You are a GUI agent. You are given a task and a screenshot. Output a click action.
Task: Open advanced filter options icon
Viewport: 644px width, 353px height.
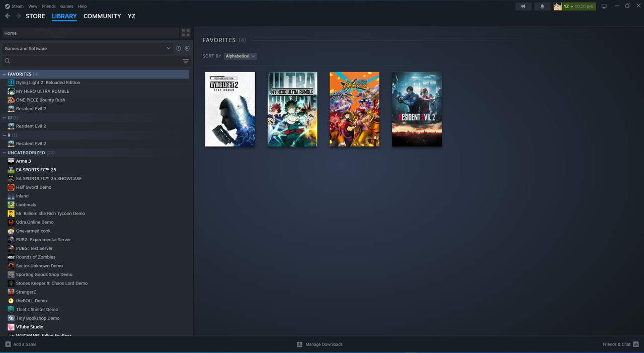[186, 61]
